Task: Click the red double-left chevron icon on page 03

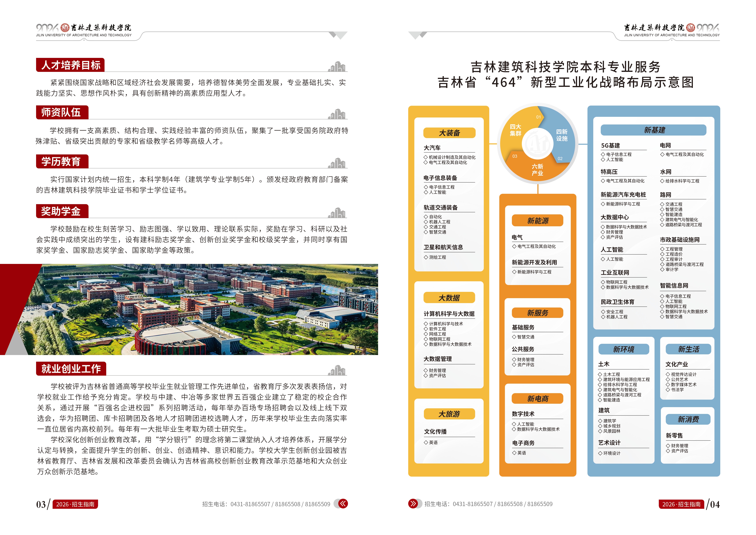Action: 343,503
